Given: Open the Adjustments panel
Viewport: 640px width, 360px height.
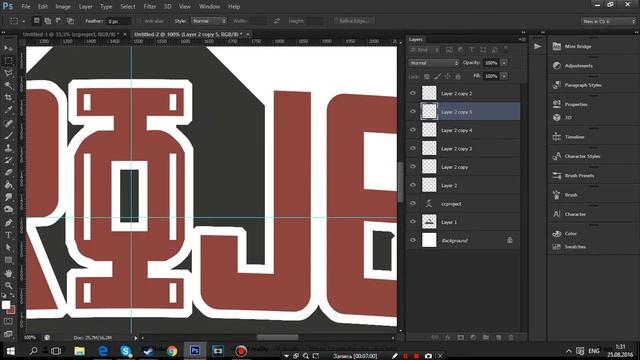Looking at the screenshot, I should (x=578, y=66).
